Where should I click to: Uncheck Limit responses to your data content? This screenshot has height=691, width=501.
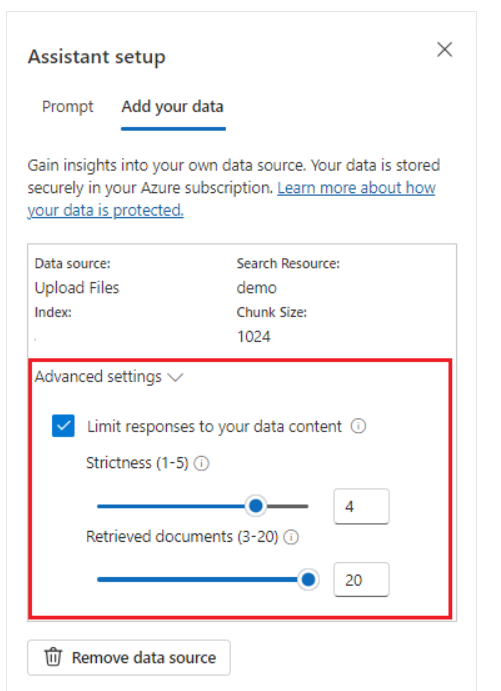point(63,426)
